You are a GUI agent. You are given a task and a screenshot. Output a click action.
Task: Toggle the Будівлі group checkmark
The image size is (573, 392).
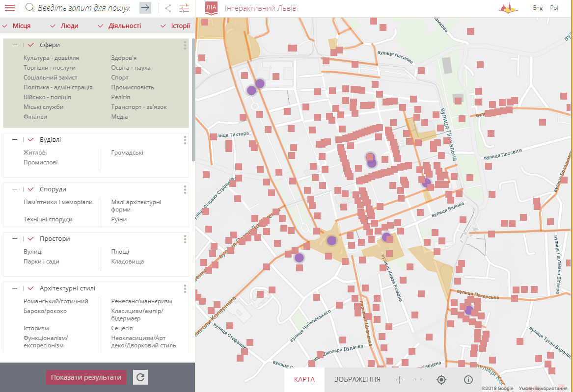click(x=30, y=139)
